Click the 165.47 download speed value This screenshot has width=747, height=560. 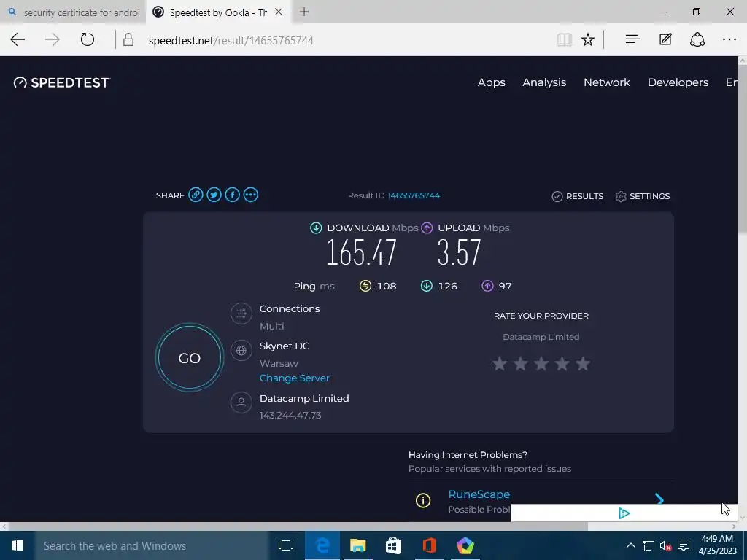(x=362, y=252)
